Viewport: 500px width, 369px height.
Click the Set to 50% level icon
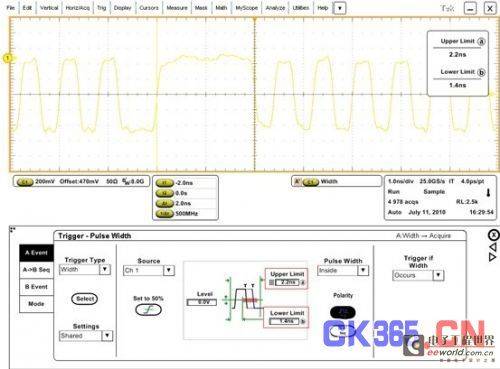(148, 310)
